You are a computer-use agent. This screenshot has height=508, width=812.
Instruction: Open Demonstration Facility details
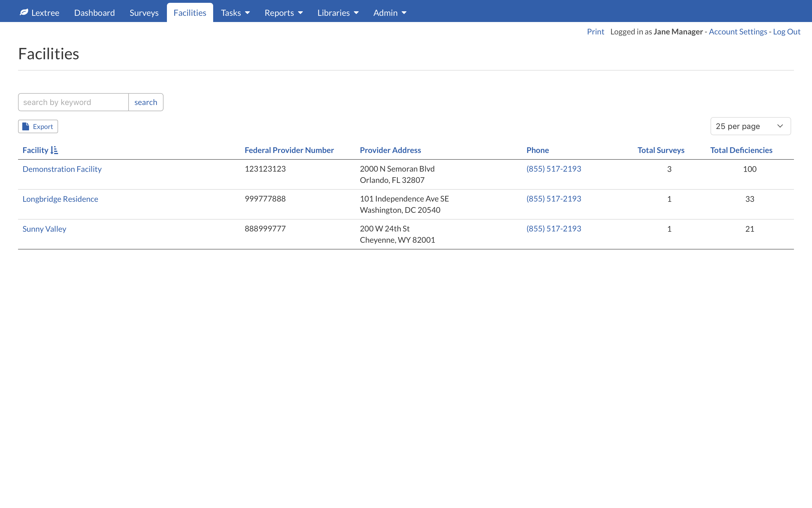(x=62, y=169)
